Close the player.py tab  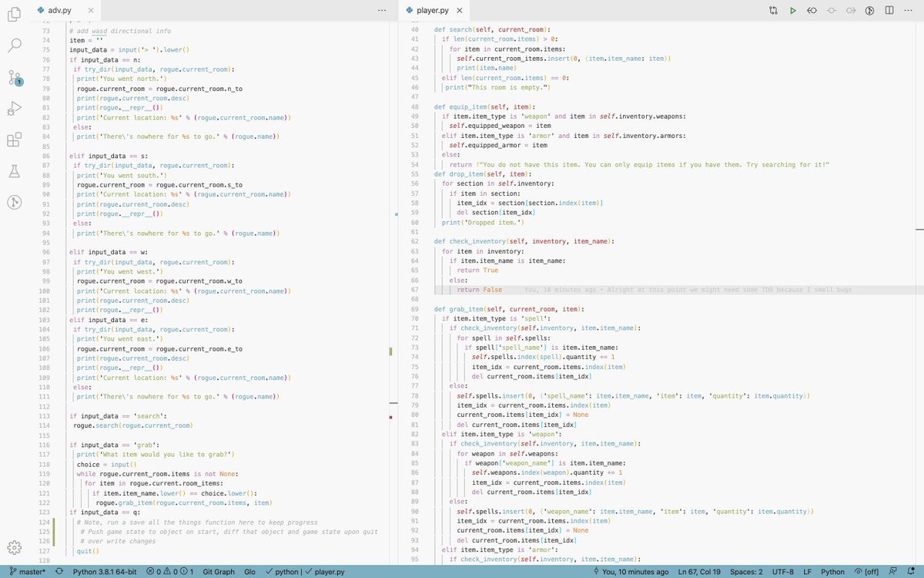point(459,11)
